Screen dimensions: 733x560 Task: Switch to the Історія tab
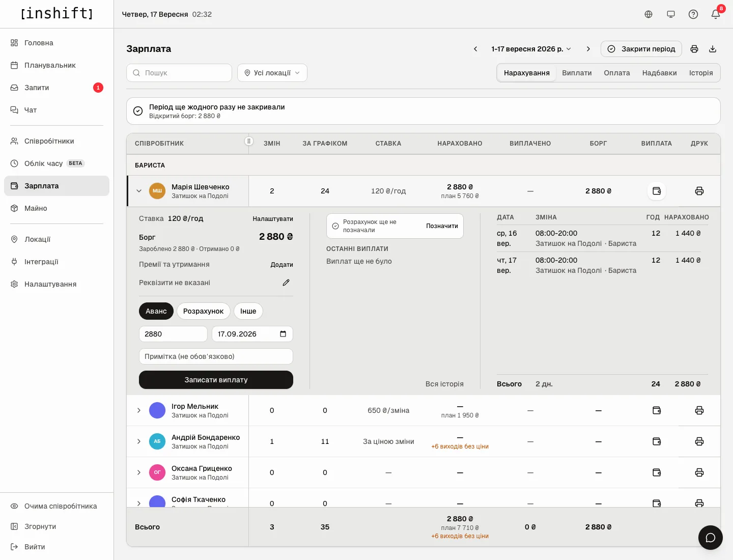click(701, 73)
